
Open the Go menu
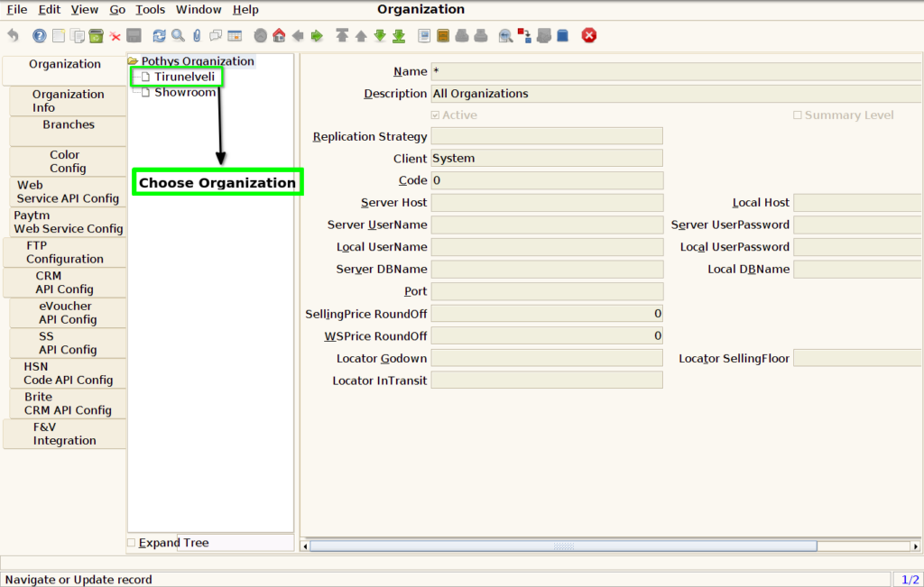coord(117,9)
